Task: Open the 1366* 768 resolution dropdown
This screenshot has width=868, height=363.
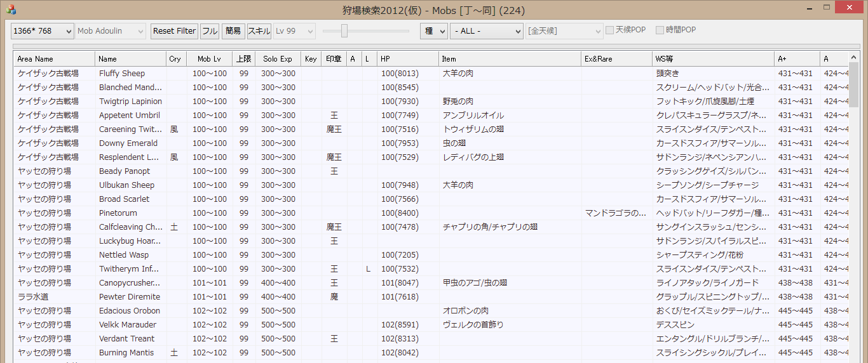Action: pyautogui.click(x=43, y=31)
